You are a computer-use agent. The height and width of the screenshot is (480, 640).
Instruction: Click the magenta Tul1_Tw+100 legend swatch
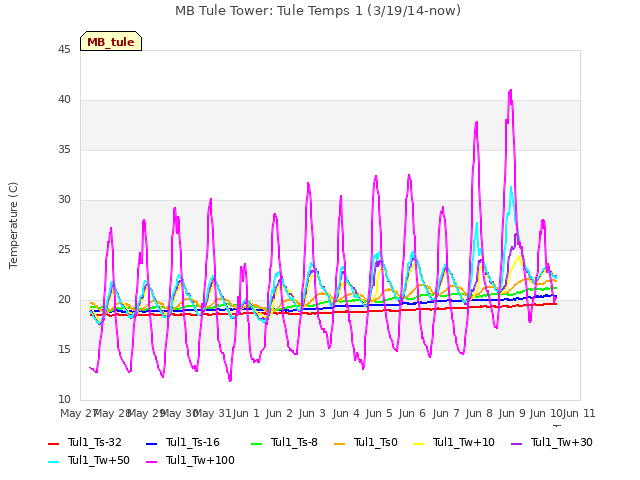click(151, 461)
